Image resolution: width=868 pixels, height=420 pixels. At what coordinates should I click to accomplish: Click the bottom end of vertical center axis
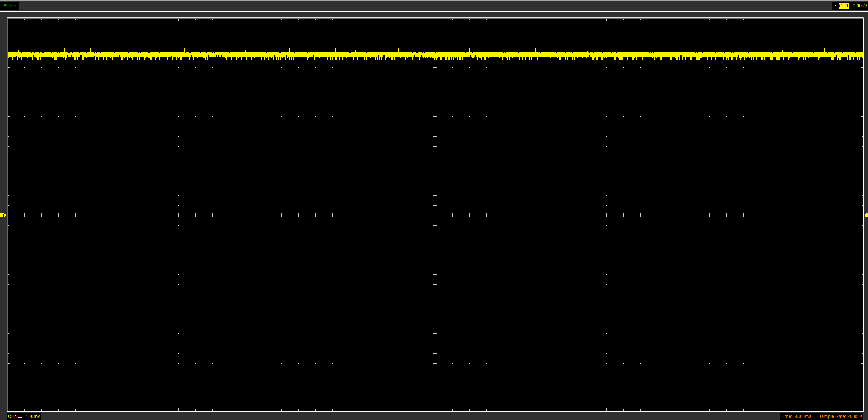point(435,409)
